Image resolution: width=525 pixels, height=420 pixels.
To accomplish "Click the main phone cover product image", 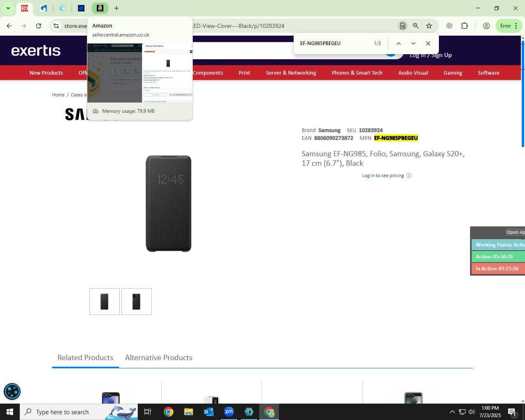I will 169,203.
